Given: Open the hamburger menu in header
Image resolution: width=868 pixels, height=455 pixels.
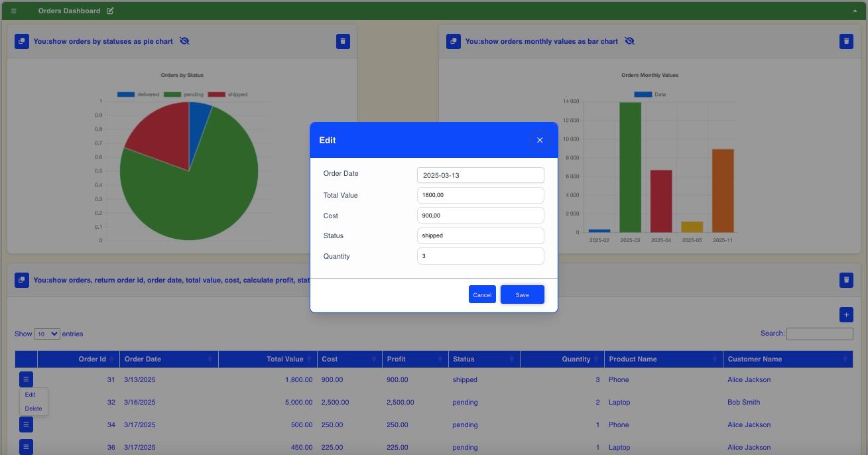Looking at the screenshot, I should click(x=13, y=11).
